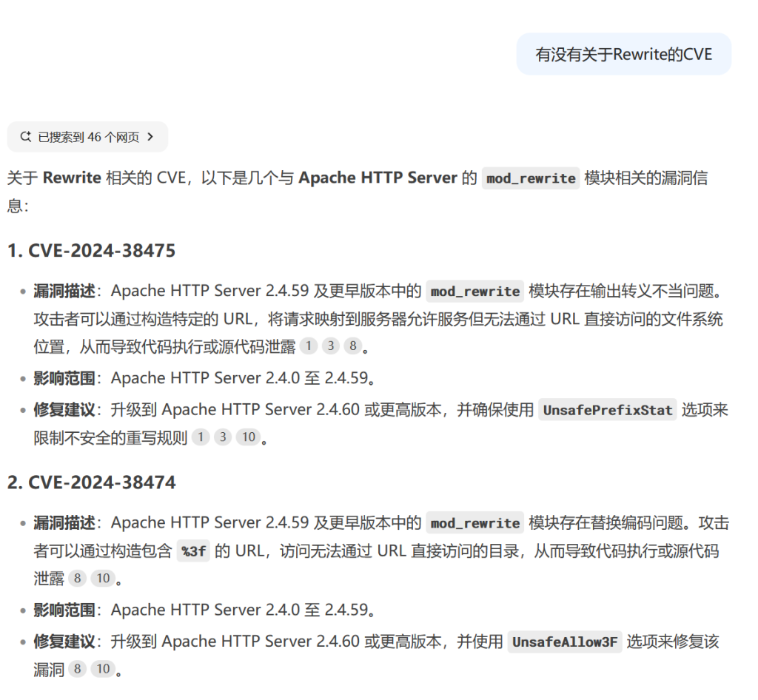Open citation 10 in the CVE-2024-38475 修复建议 bullet
Viewport: 758px width, 700px height.
pyautogui.click(x=249, y=437)
